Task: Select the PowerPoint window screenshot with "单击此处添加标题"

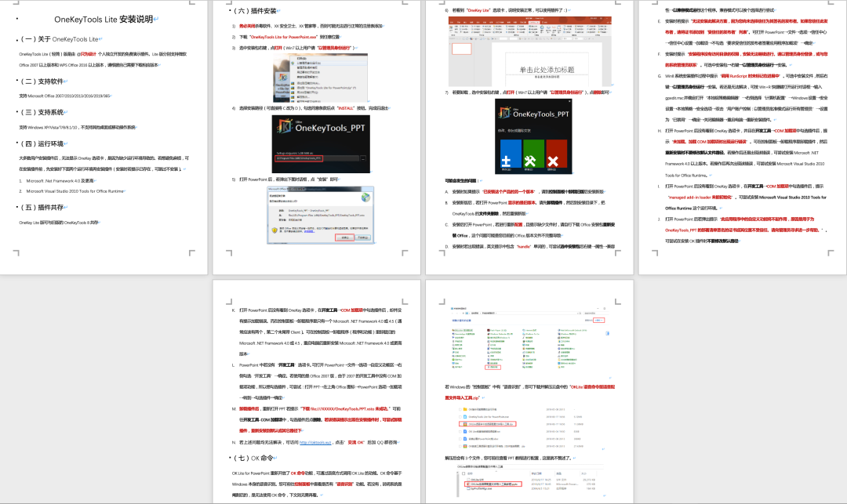Action: pos(530,51)
